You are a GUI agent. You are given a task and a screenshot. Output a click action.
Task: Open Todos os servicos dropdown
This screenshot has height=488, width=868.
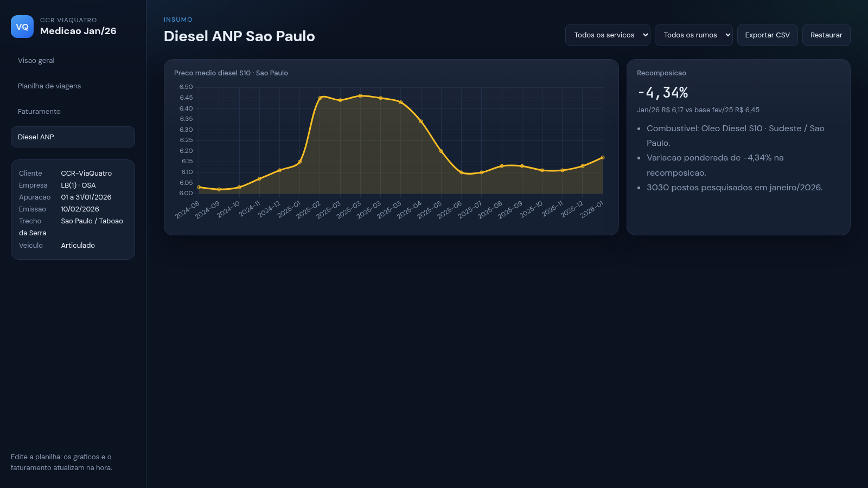click(x=608, y=35)
